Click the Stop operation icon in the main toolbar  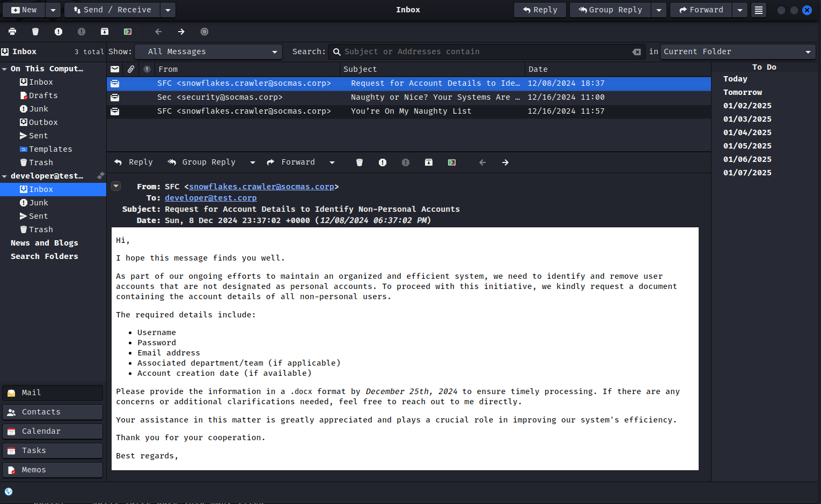(204, 32)
